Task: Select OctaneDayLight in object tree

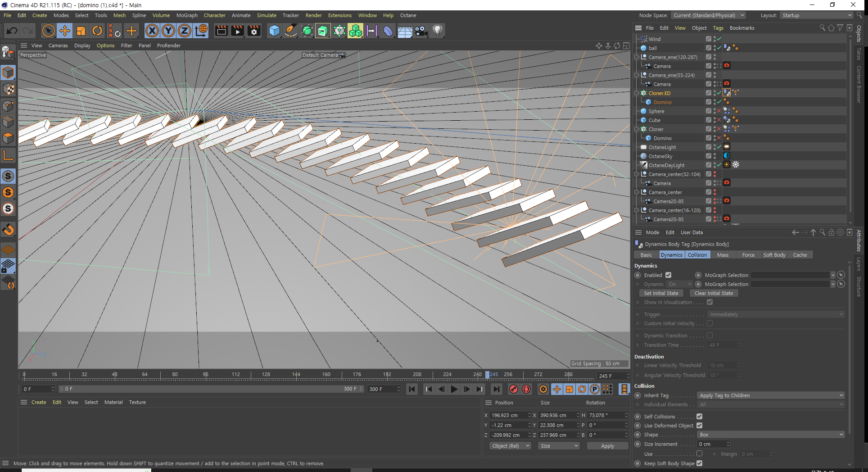Action: click(666, 165)
